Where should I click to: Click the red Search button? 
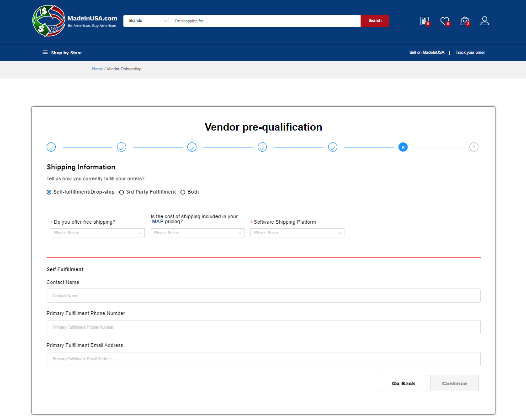(x=375, y=21)
